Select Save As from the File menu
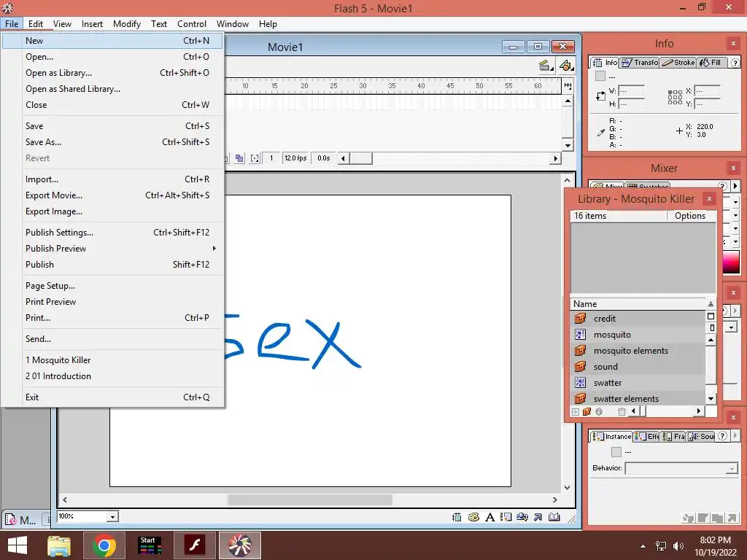Viewport: 747px width, 560px height. pos(112,142)
